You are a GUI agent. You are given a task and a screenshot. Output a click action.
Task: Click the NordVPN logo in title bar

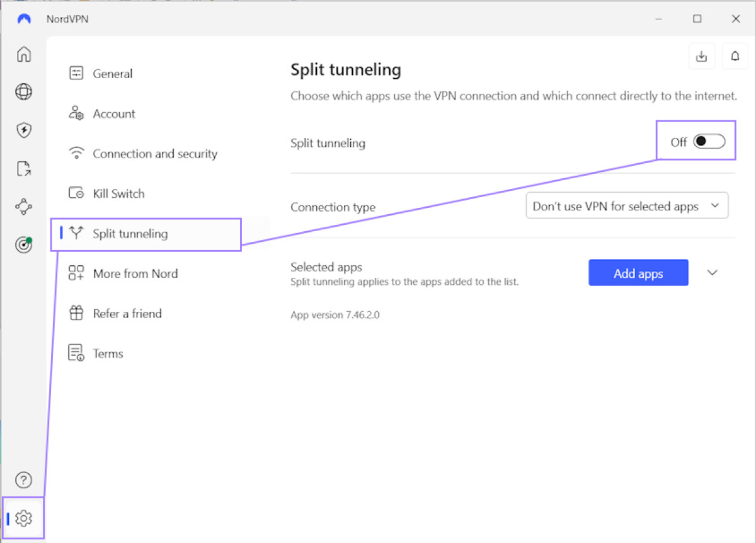pos(24,19)
